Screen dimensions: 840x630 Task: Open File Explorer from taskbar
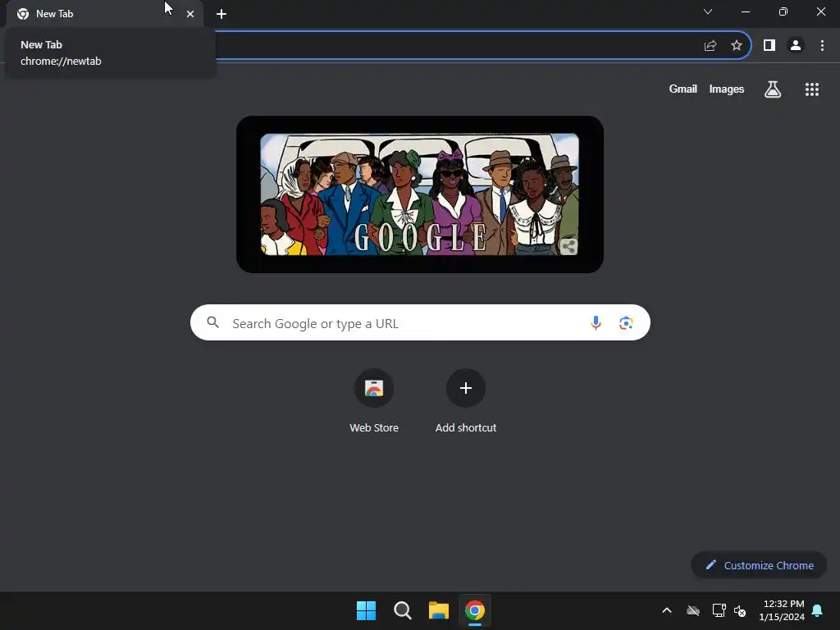pyautogui.click(x=439, y=610)
